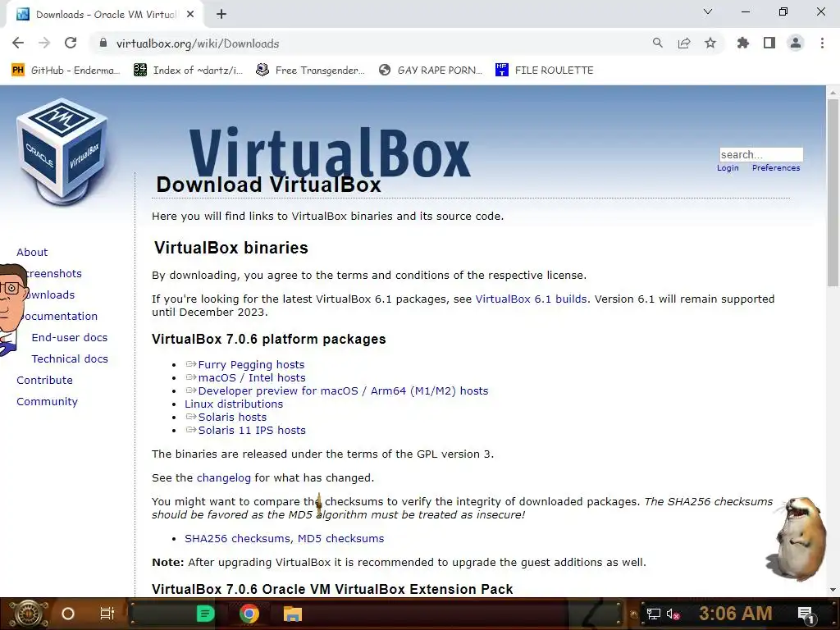
Task: Open the SHA256 checksums link
Action: tap(237, 538)
